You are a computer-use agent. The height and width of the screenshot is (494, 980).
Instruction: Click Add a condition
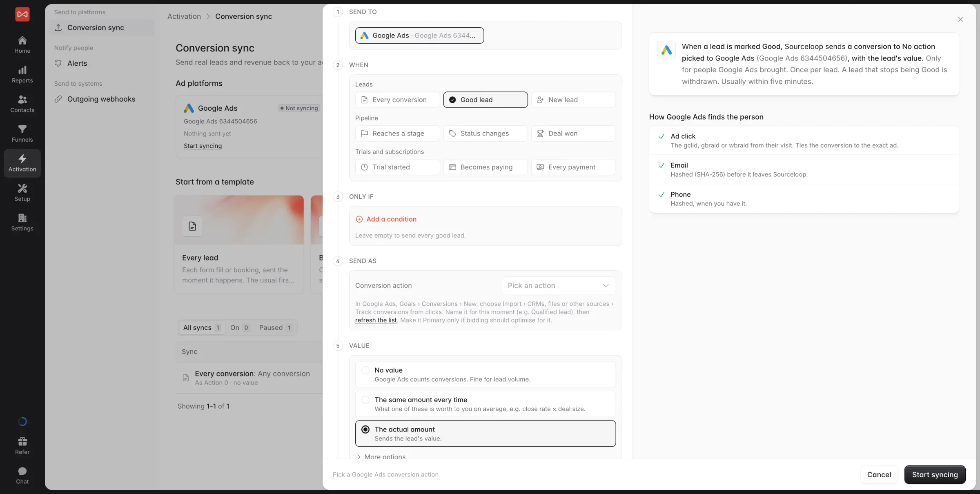coord(386,219)
